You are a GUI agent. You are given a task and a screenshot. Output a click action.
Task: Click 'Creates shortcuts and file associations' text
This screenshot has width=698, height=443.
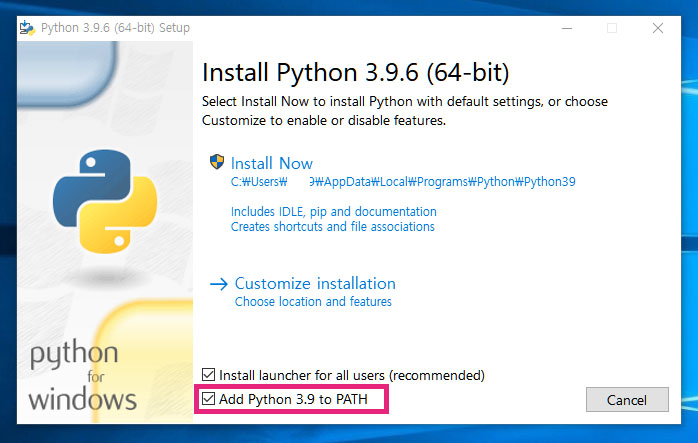[x=333, y=227]
